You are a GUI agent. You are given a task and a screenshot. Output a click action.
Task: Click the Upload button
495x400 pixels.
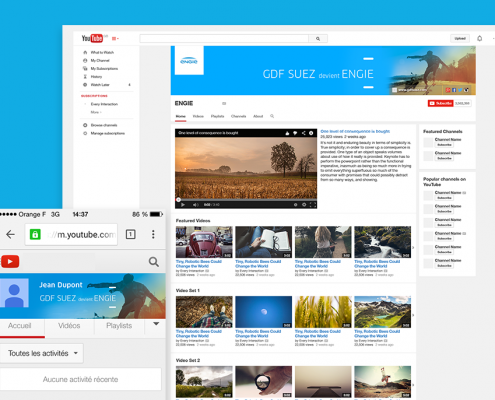click(460, 38)
